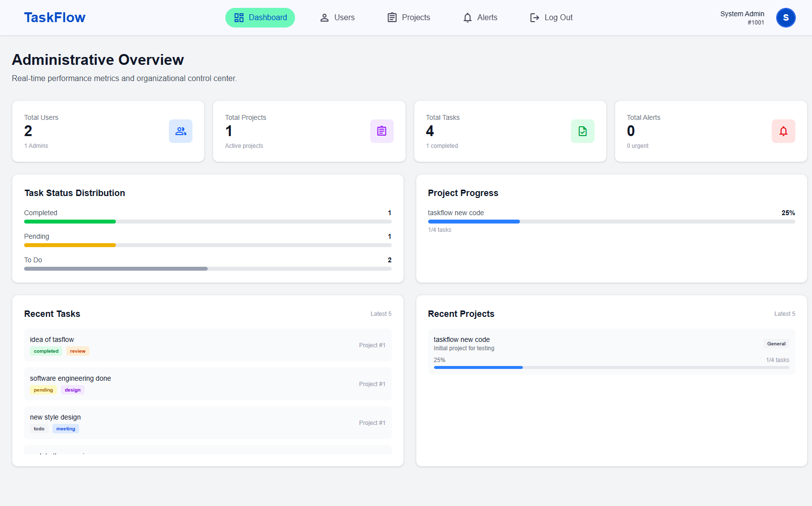Click the 'pending' status tag
This screenshot has width=812, height=506.
pos(43,390)
